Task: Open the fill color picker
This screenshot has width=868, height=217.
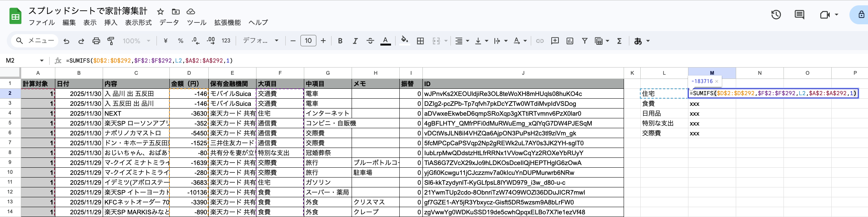Action: (405, 40)
